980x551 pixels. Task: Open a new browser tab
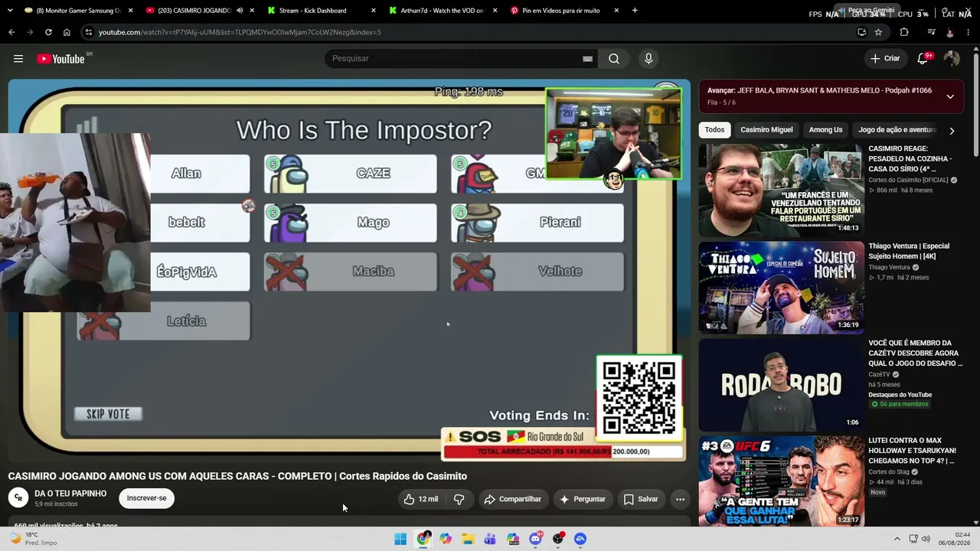635,11
